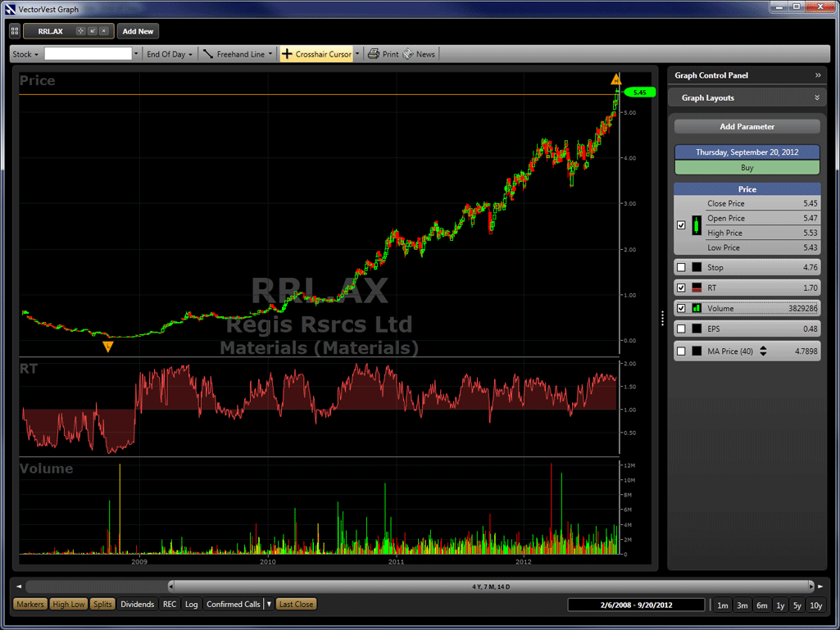Viewport: 840px width, 630px height.
Task: Toggle the Dividends marker option
Action: (x=137, y=605)
